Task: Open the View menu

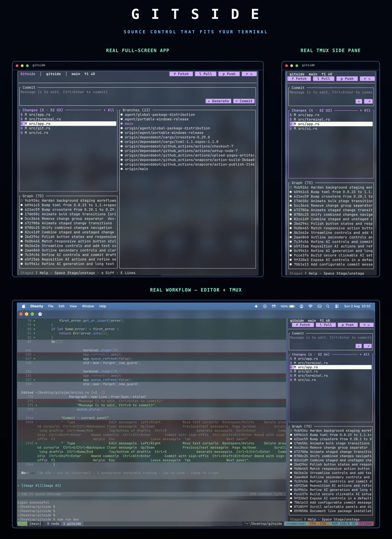Action: point(73,306)
